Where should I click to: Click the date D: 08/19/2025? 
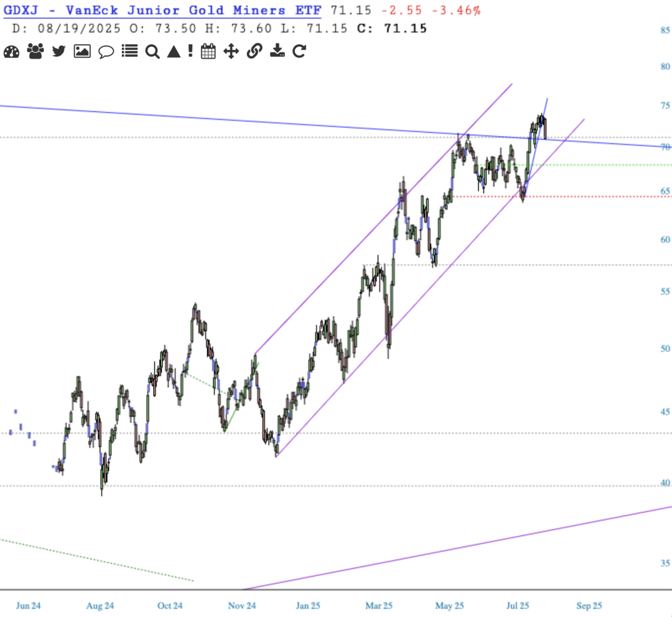(67, 29)
